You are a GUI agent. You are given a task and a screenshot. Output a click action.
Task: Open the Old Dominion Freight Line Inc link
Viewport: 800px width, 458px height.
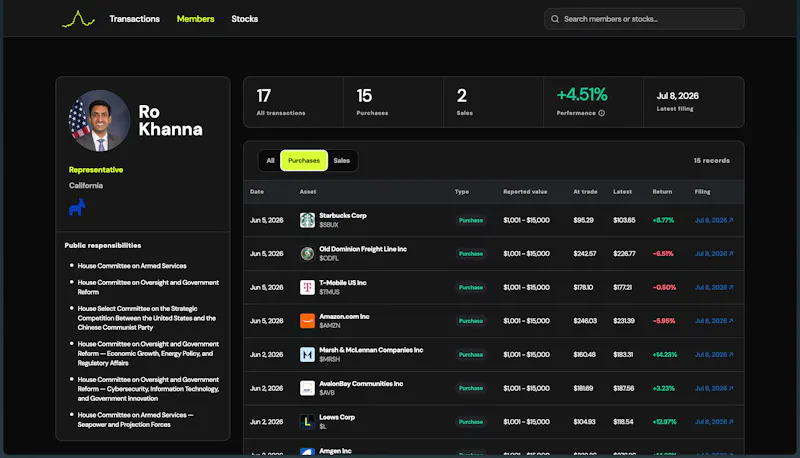[363, 249]
